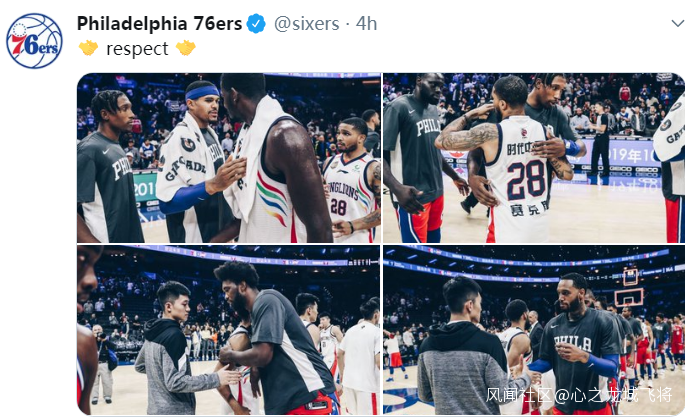Viewport: 685px width, 418px height.
Task: Click the blue headband on the player
Action: pos(202,92)
